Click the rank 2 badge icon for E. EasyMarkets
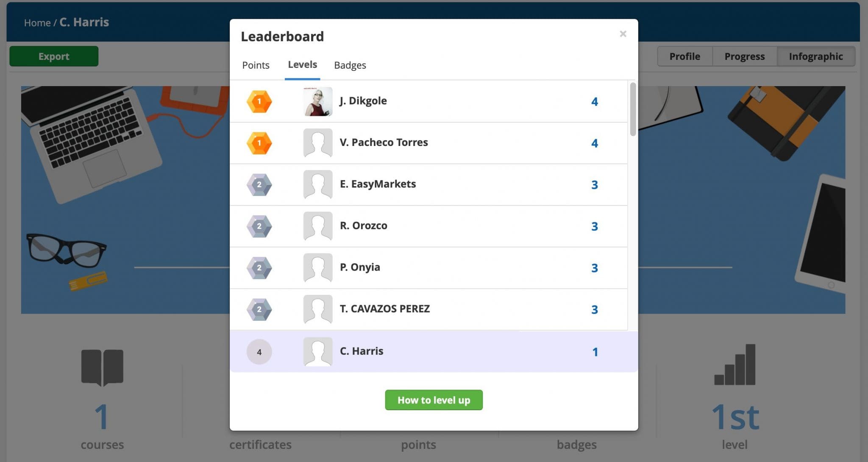Viewport: 868px width, 462px height. tap(259, 184)
